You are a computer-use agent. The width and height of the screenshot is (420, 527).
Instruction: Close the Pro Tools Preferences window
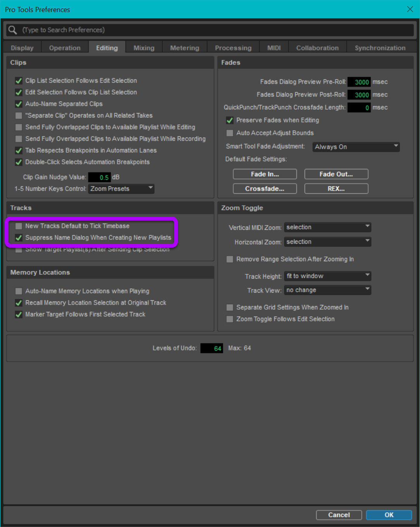coord(410,9)
